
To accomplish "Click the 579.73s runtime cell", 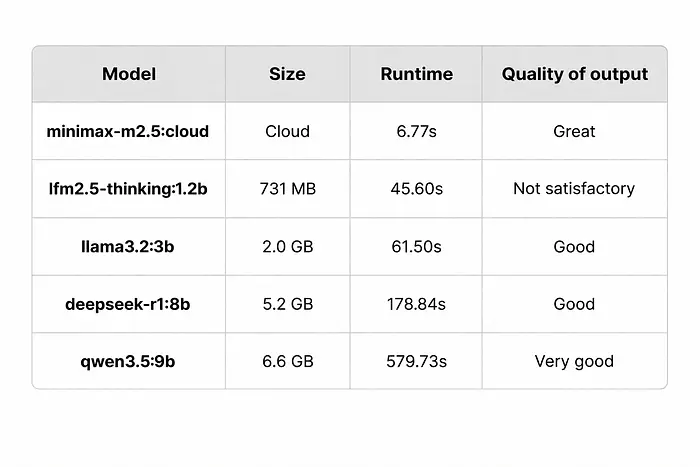I will [x=416, y=361].
